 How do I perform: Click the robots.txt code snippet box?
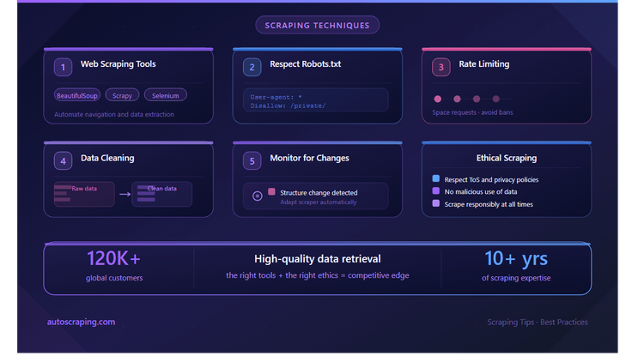(315, 100)
